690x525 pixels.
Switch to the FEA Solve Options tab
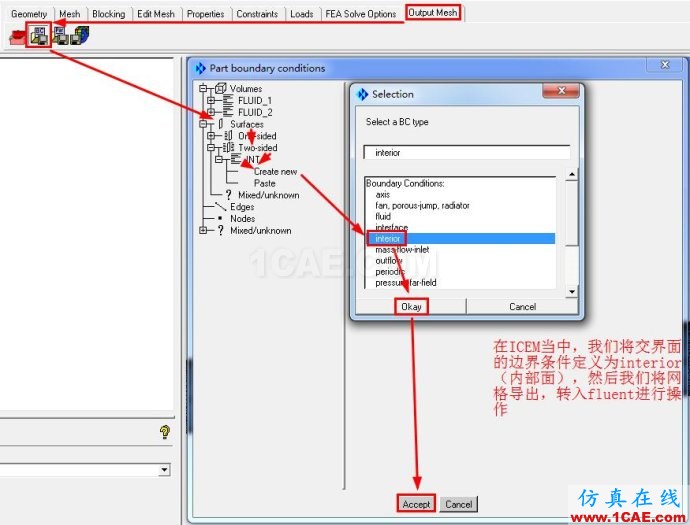[361, 14]
